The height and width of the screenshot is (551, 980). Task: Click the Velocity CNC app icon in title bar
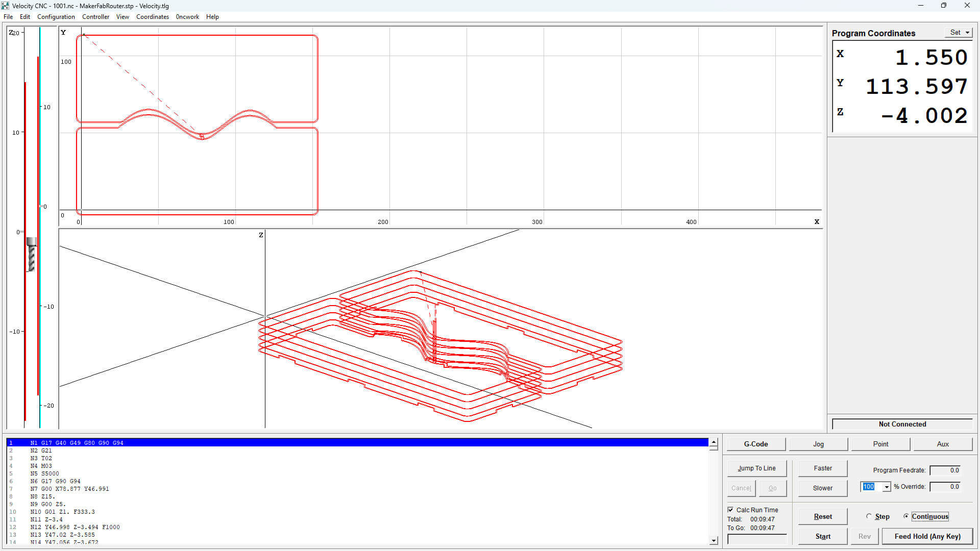(x=6, y=6)
